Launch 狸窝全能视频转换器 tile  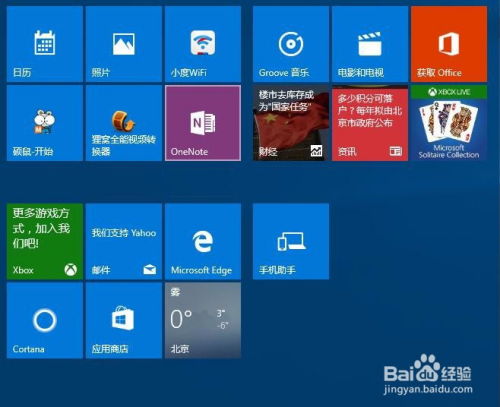(x=124, y=123)
